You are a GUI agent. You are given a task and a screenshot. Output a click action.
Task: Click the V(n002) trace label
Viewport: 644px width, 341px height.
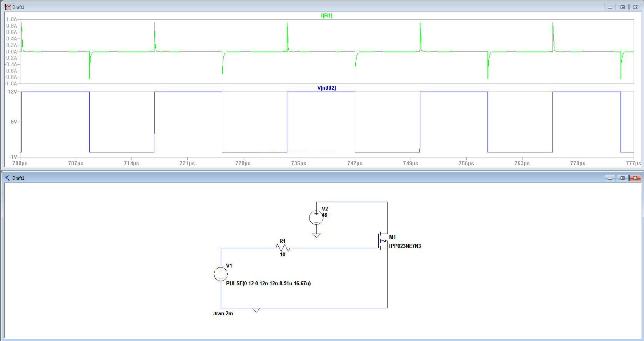(x=326, y=88)
